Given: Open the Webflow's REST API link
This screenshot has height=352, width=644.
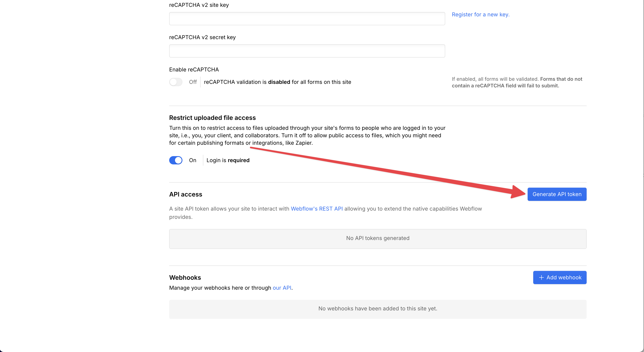Looking at the screenshot, I should tap(317, 209).
